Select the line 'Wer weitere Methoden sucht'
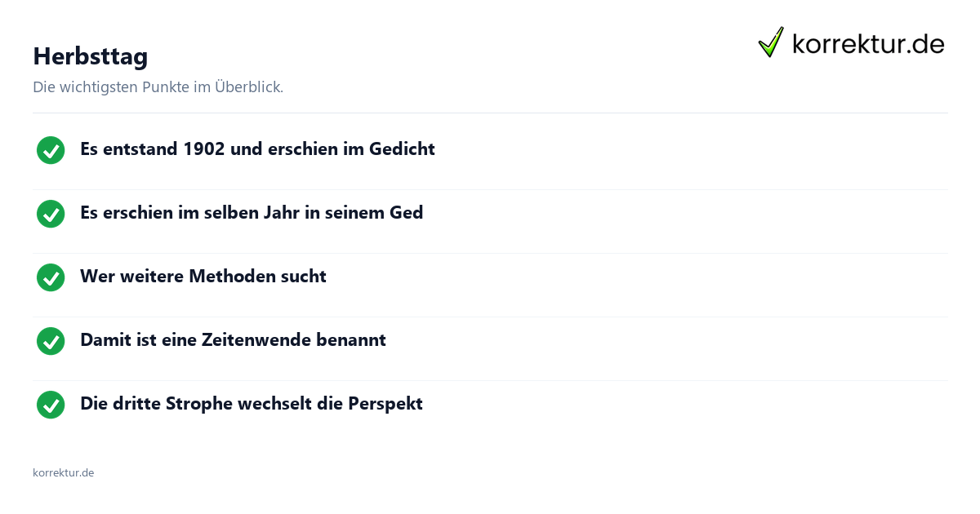The width and height of the screenshot is (980, 514). point(203,277)
